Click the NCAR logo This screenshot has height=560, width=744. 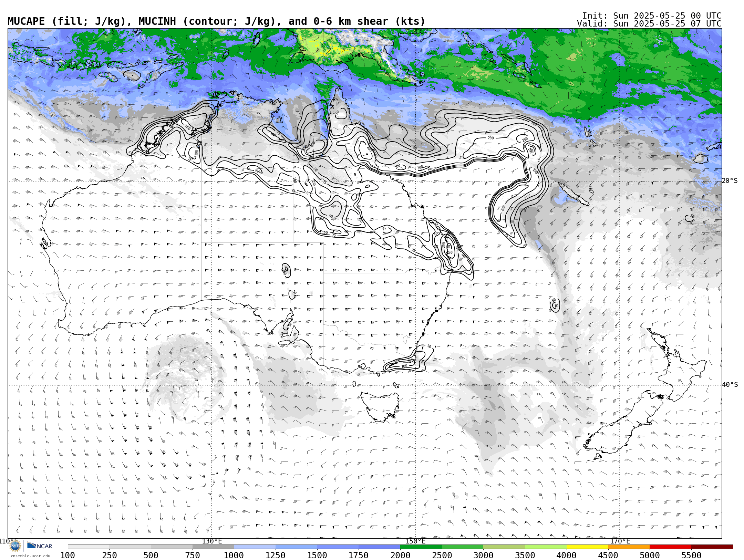pos(40,546)
